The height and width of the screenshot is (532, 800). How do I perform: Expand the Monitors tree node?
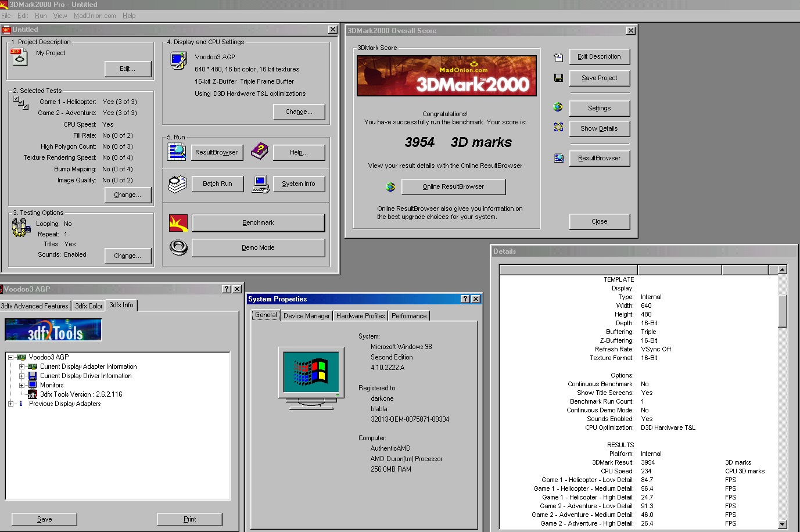coord(21,385)
